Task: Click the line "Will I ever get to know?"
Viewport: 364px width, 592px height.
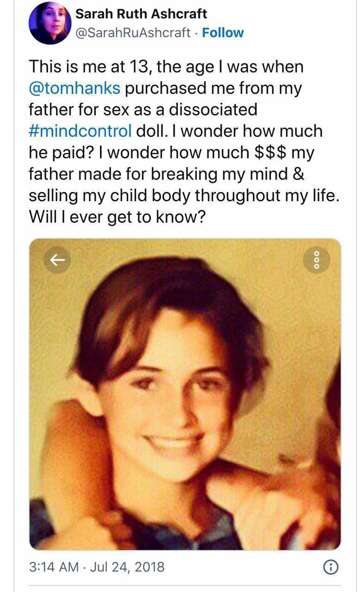Action: (117, 217)
